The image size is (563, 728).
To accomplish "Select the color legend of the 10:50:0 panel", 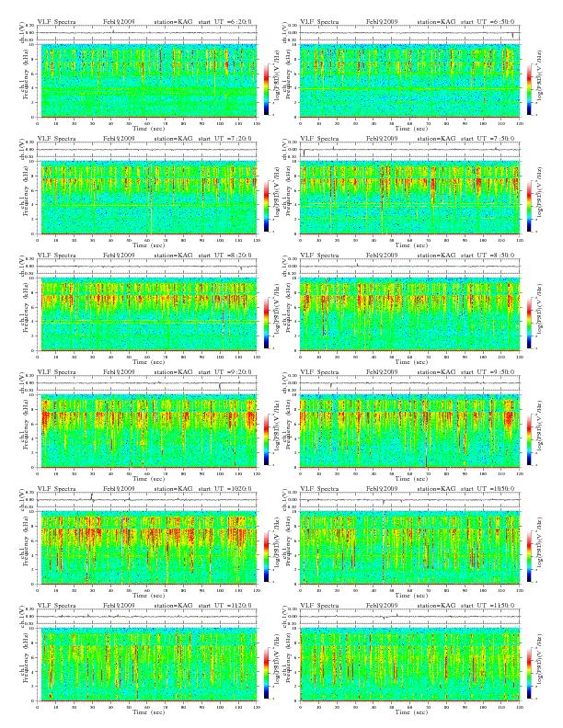I will (x=530, y=556).
